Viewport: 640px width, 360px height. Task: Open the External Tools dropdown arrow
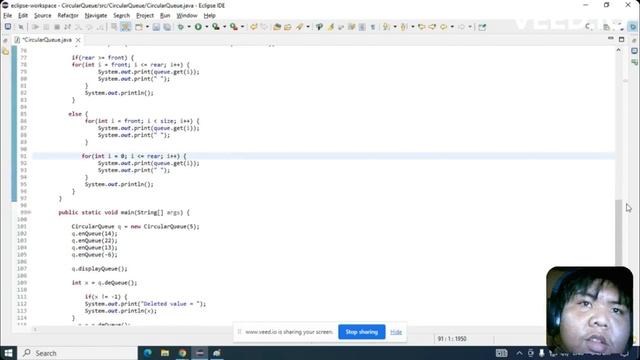pos(242,27)
